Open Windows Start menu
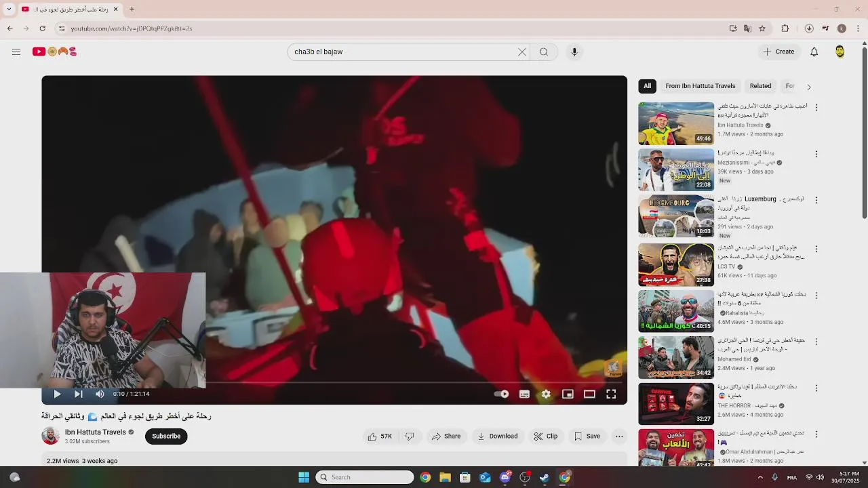868x488 pixels. coord(304,477)
